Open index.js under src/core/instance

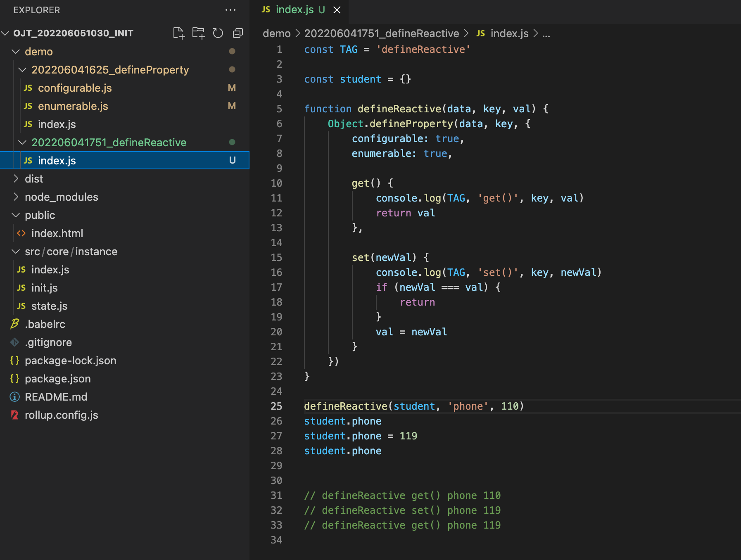[125, 270]
